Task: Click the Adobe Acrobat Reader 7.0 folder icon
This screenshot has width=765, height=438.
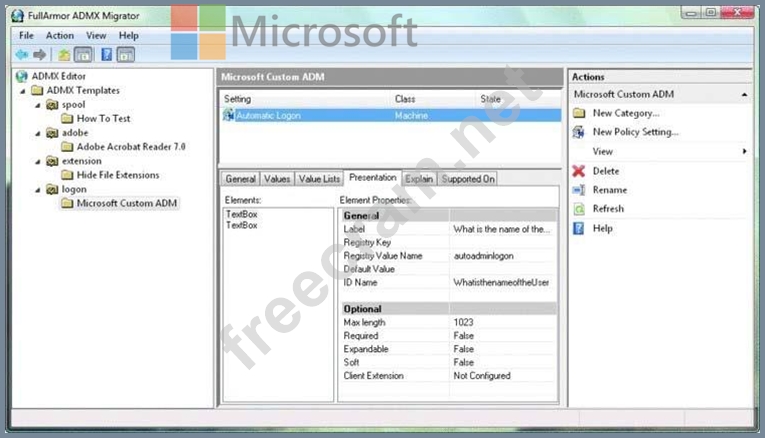Action: pos(67,146)
